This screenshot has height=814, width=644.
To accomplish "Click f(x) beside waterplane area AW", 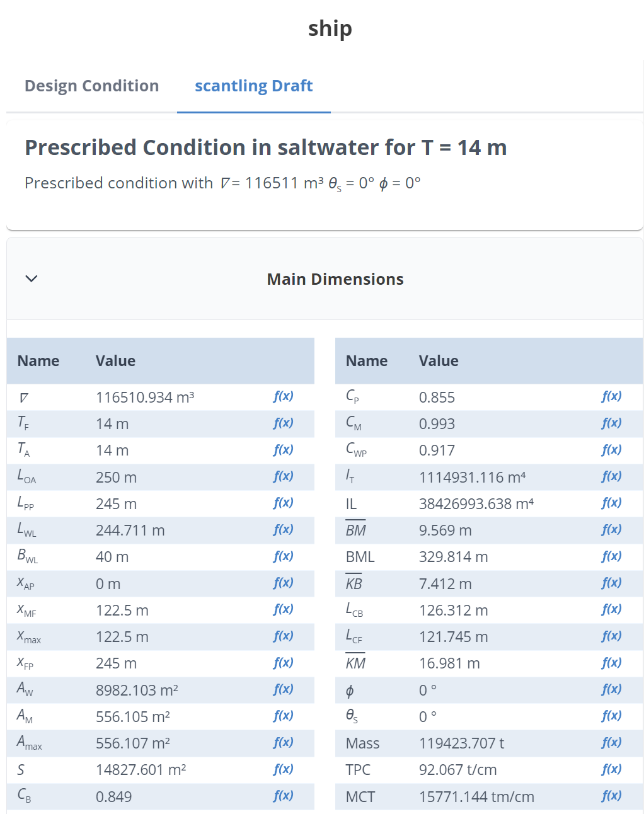I will pyautogui.click(x=282, y=690).
